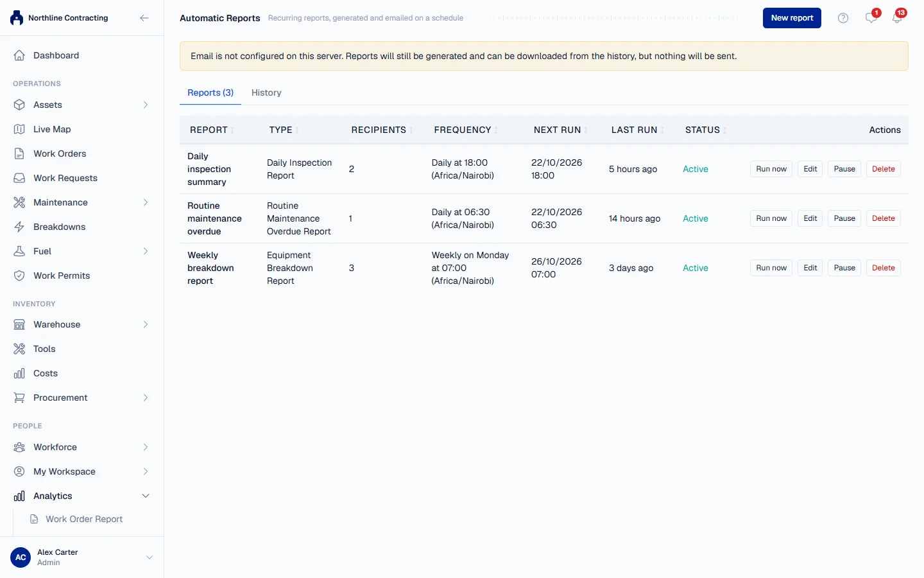Click the Maintenance wrench icon
Image resolution: width=924 pixels, height=578 pixels.
coord(19,202)
